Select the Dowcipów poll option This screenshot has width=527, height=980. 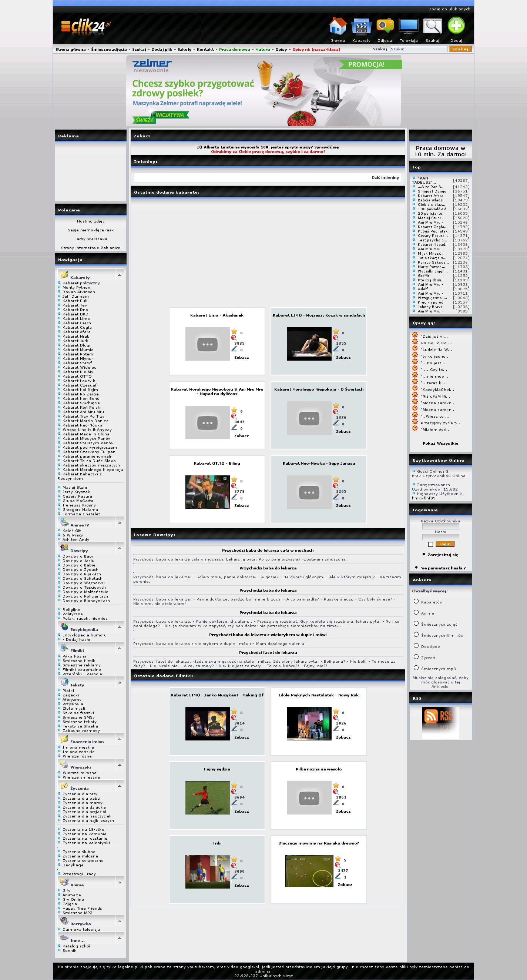tap(416, 646)
